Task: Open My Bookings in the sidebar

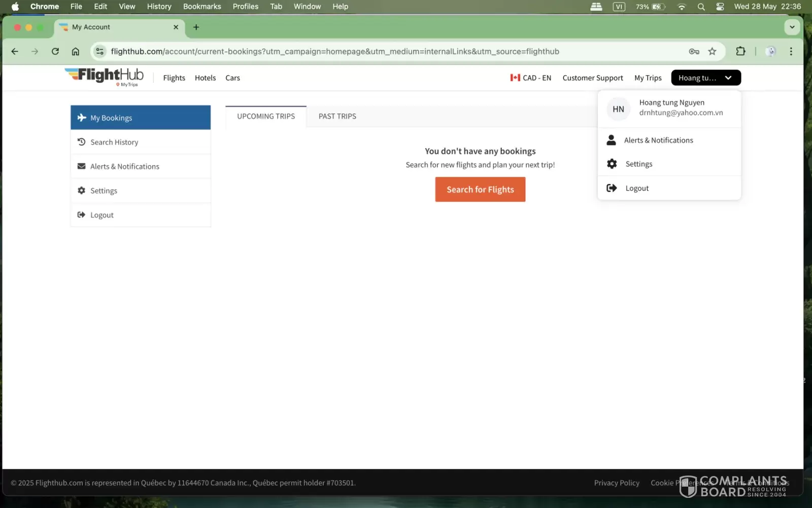Action: click(141, 117)
